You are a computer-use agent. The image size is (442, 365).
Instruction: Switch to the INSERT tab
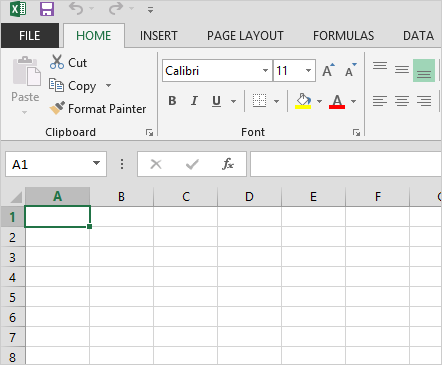(x=158, y=36)
